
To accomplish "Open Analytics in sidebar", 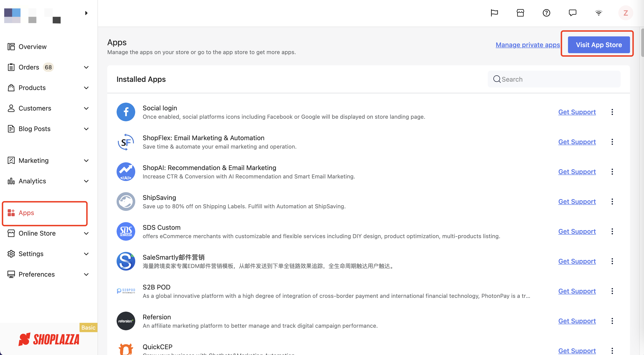I will click(x=27, y=181).
